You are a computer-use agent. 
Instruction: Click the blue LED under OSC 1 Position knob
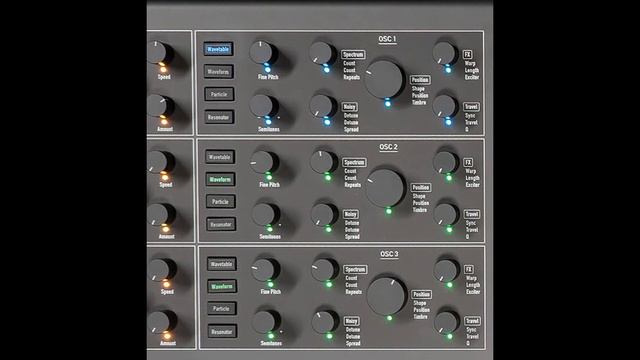388,104
